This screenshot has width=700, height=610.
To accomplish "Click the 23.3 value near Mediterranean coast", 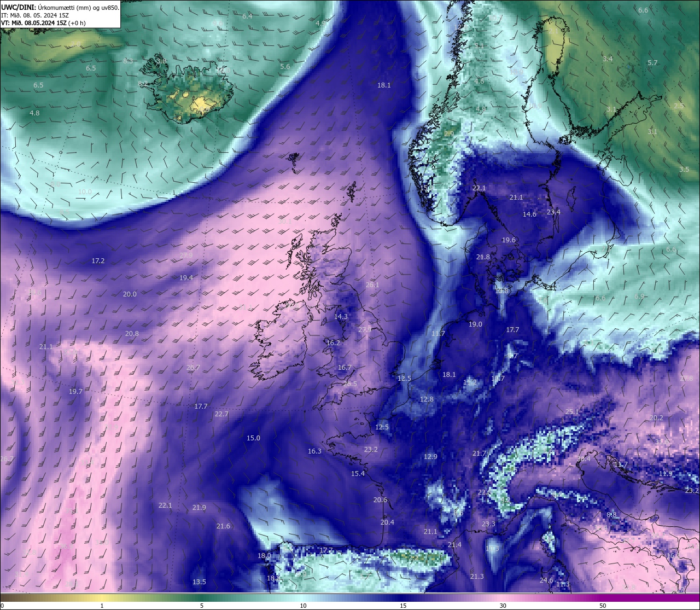I will pos(488,524).
